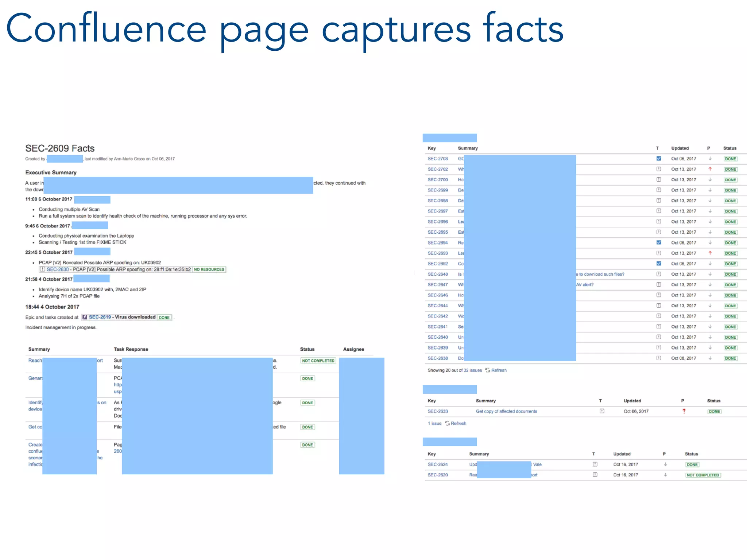Click the issue type icon before SEC-2630

pyautogui.click(x=42, y=269)
